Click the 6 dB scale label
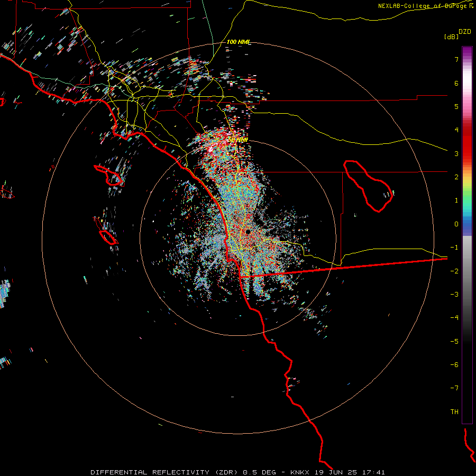476x476 pixels. point(456,83)
